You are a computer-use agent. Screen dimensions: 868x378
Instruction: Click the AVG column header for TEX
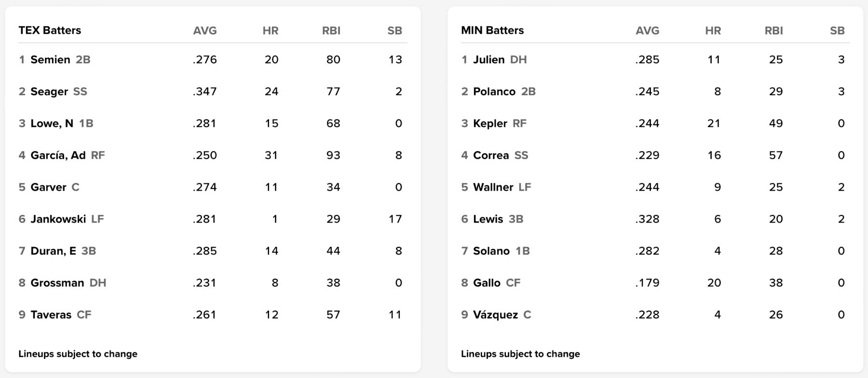click(x=205, y=31)
